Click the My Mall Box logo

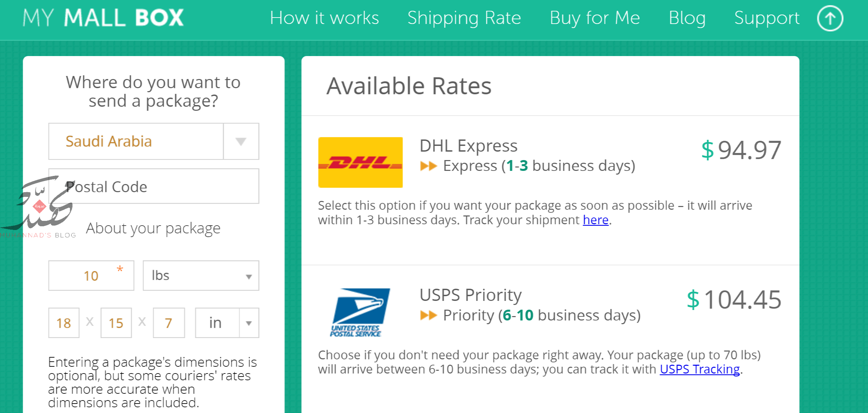[x=103, y=18]
